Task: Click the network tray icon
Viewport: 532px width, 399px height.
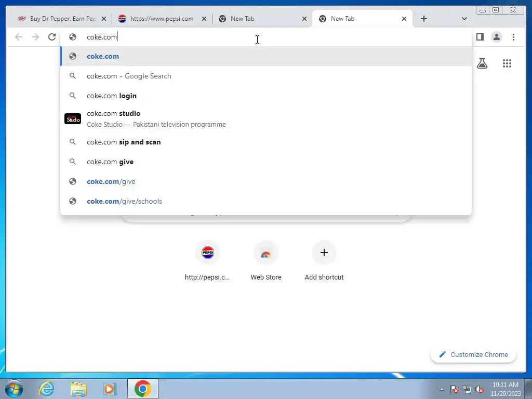Action: 467,389
